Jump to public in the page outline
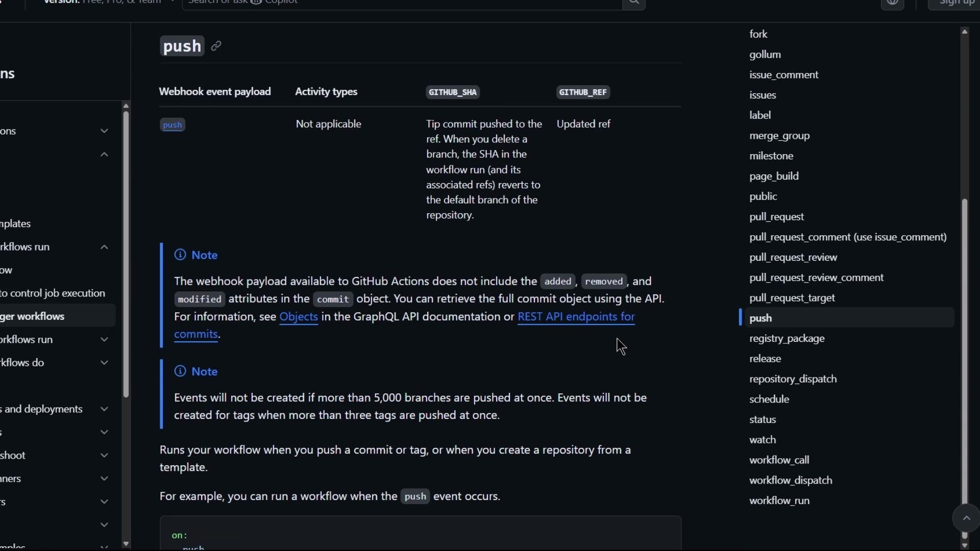 coord(763,196)
